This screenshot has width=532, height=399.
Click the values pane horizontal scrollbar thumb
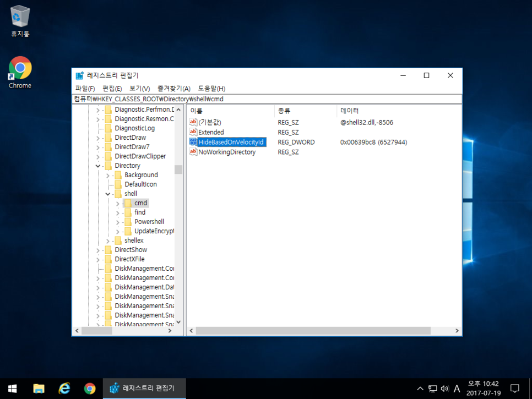[x=313, y=331]
